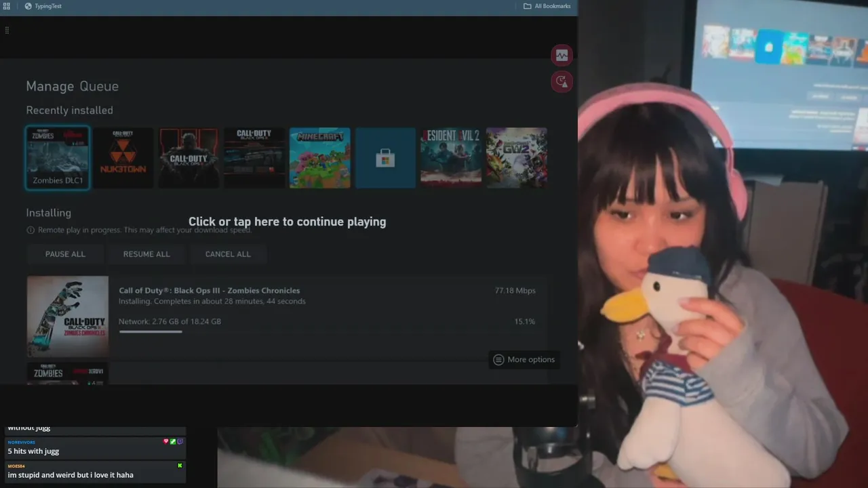This screenshot has height=488, width=868.
Task: Click the Manage Queue heading
Action: pos(73,86)
